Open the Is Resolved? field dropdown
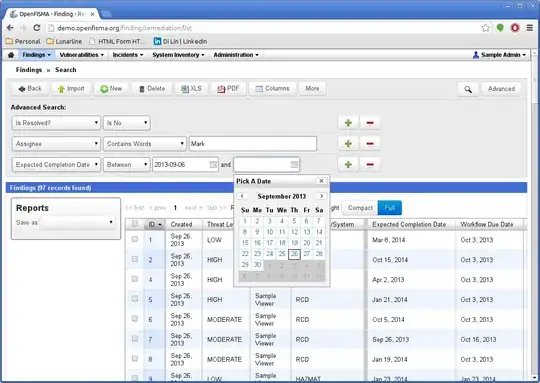This screenshot has width=540, height=383. tap(56, 123)
